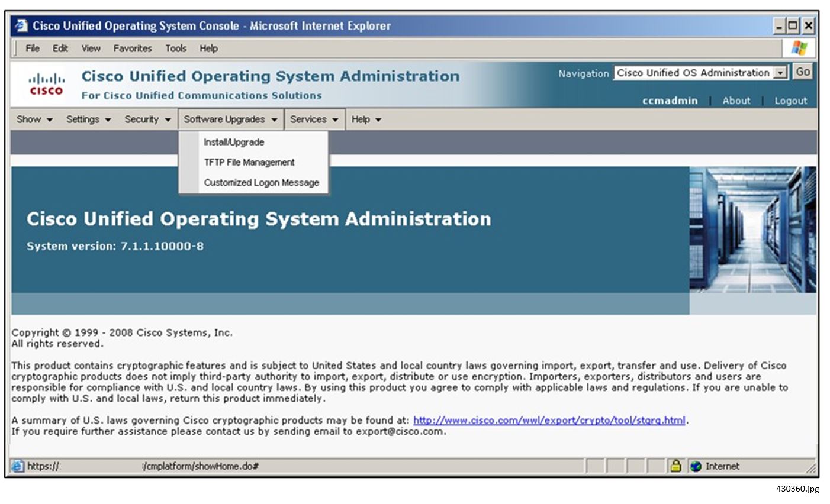The height and width of the screenshot is (504, 830).
Task: Click the Navigation label
Action: (584, 73)
